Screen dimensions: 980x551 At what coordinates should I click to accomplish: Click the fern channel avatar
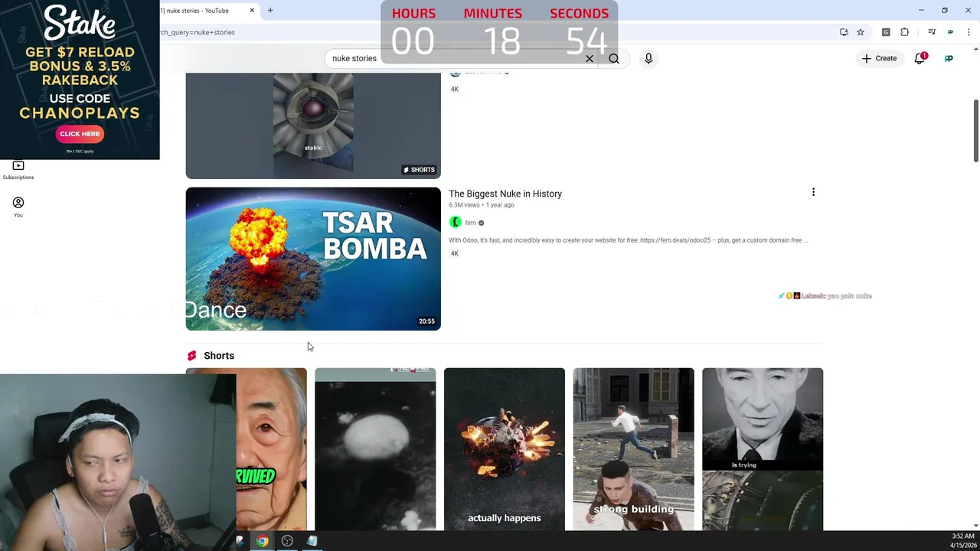click(455, 223)
